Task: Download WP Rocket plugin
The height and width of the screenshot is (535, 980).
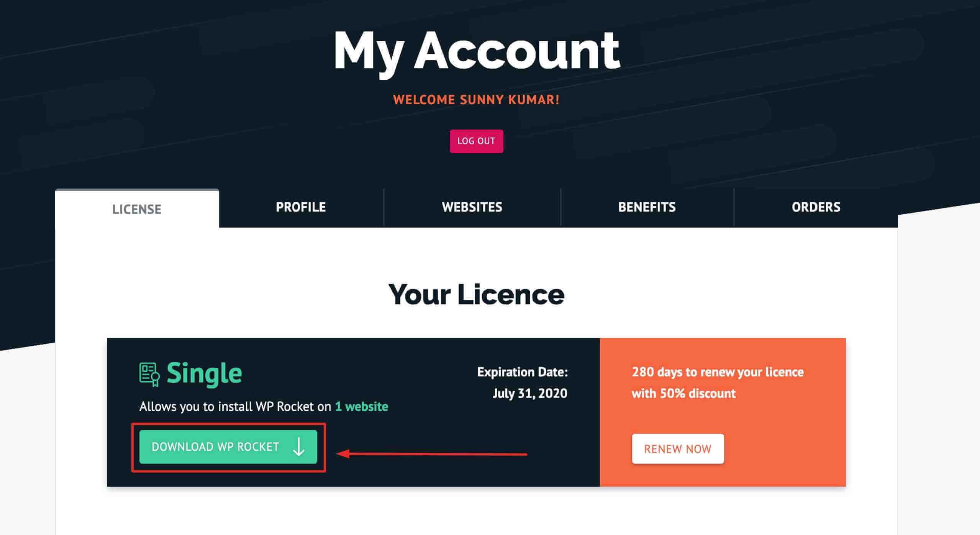Action: click(x=228, y=447)
